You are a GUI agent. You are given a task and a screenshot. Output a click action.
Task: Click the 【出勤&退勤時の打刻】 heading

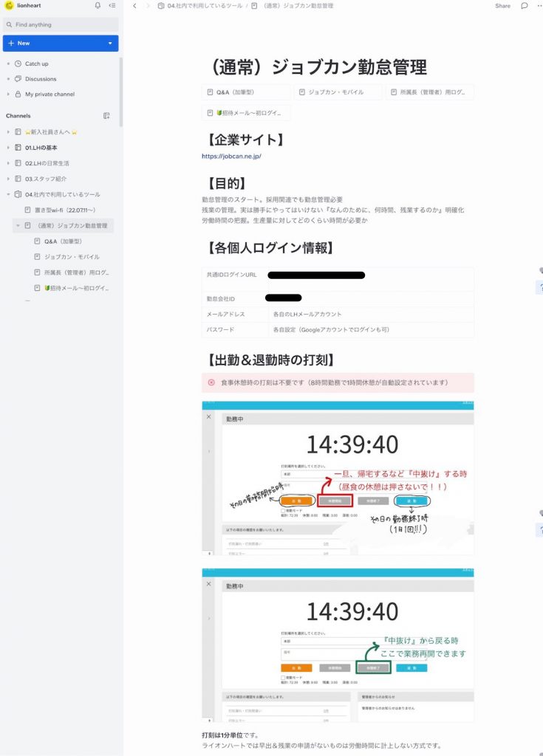click(270, 360)
